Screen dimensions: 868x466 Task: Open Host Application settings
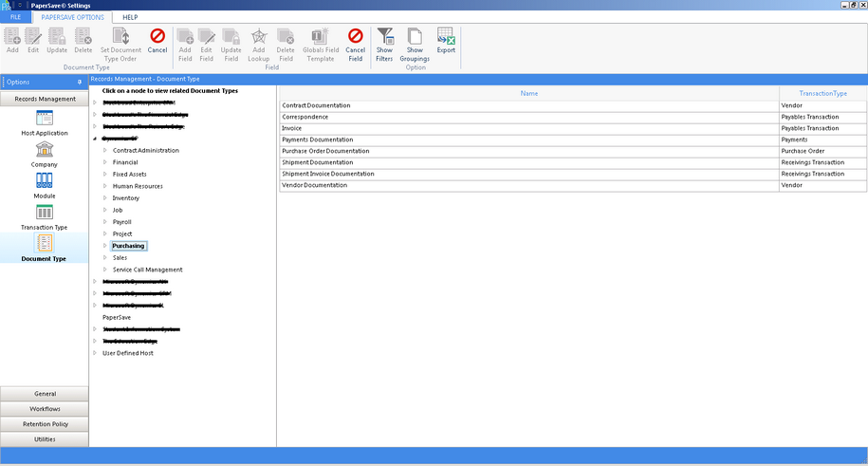click(x=45, y=123)
